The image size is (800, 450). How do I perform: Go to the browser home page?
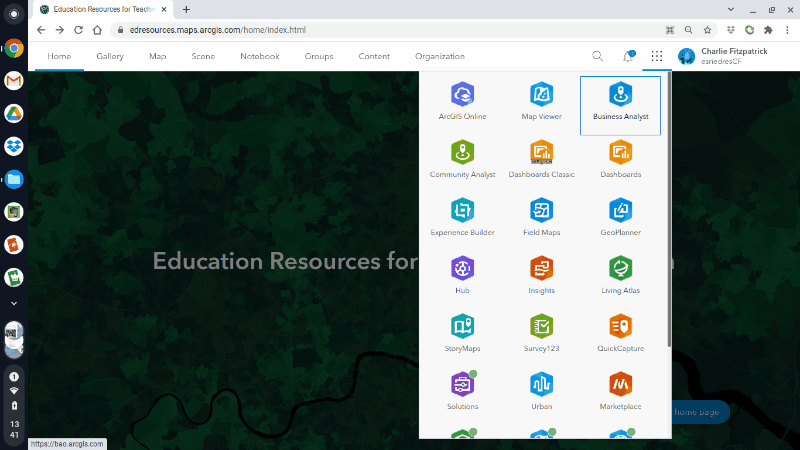click(x=97, y=30)
